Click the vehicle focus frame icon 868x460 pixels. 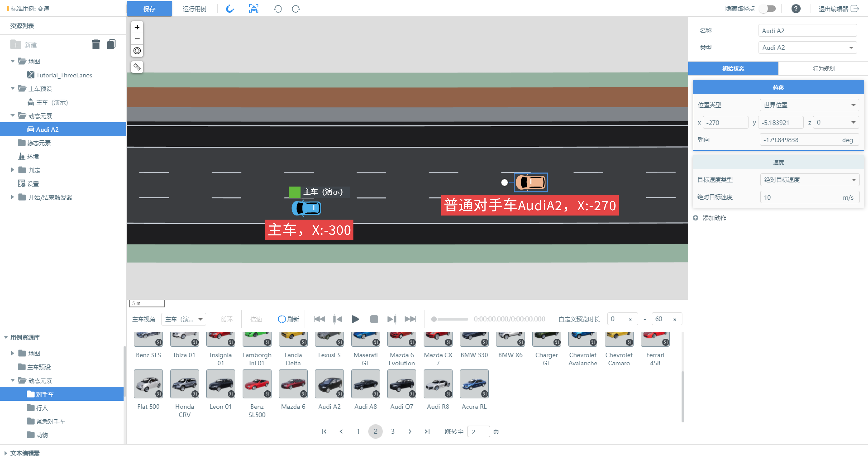pyautogui.click(x=254, y=9)
